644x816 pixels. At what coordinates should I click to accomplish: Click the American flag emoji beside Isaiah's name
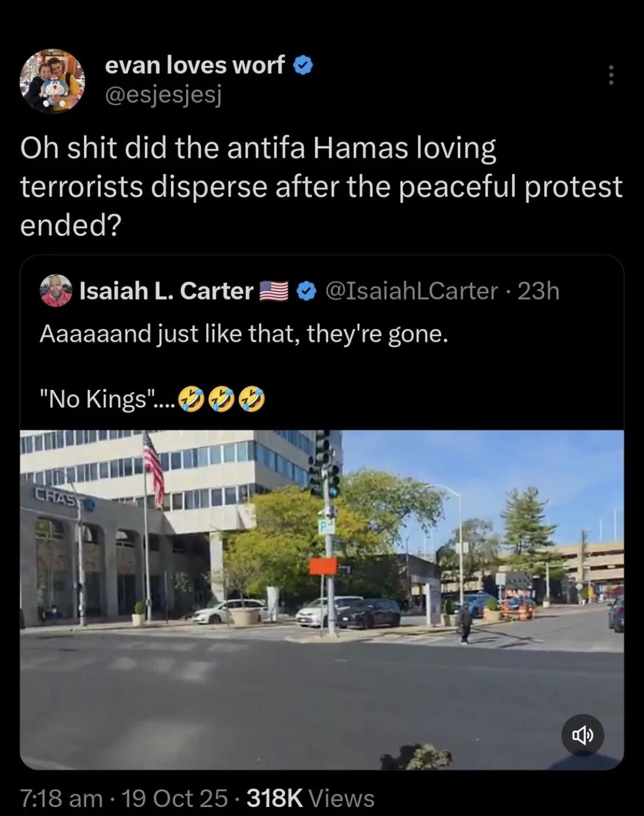(274, 291)
